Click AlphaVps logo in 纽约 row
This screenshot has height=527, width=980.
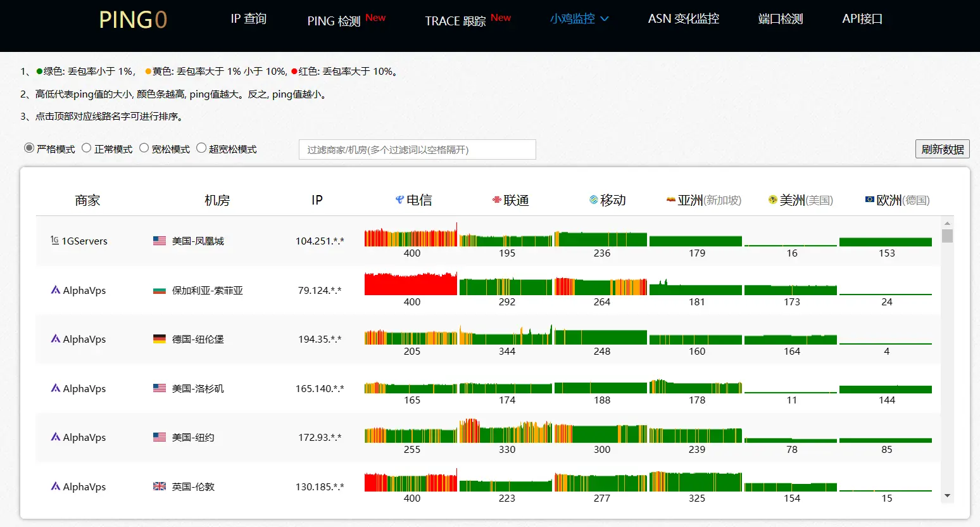56,437
